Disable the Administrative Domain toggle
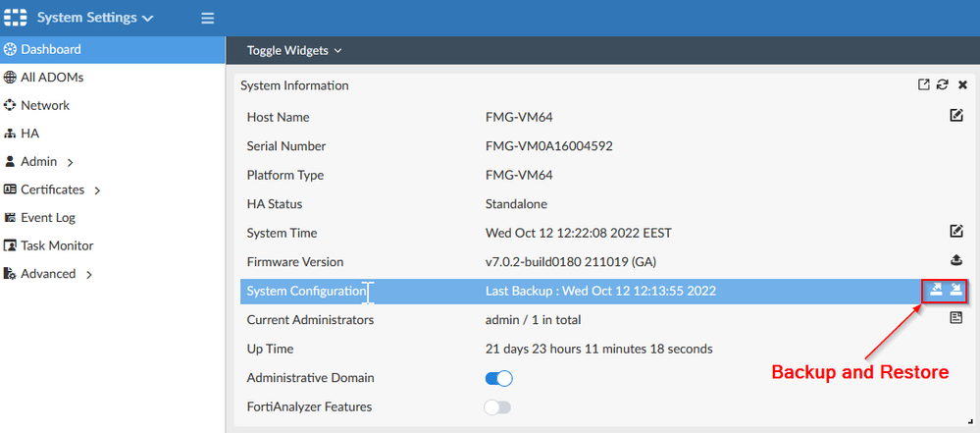Screen dimensions: 980x433 (x=499, y=378)
